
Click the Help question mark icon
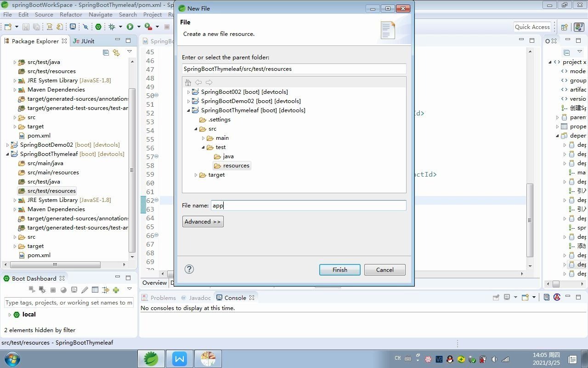pos(189,269)
